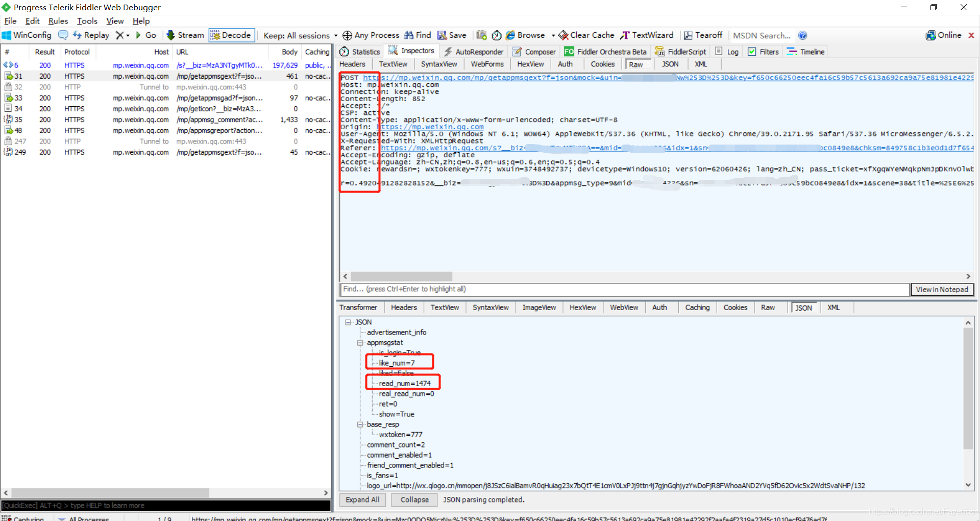The image size is (980, 521).
Task: Select session 35 appmsg_comment row
Action: pyautogui.click(x=166, y=120)
